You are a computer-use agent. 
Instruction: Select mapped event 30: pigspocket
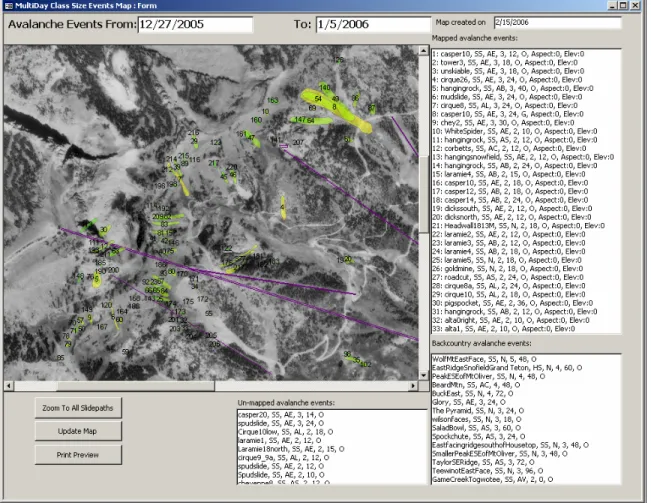(x=512, y=303)
